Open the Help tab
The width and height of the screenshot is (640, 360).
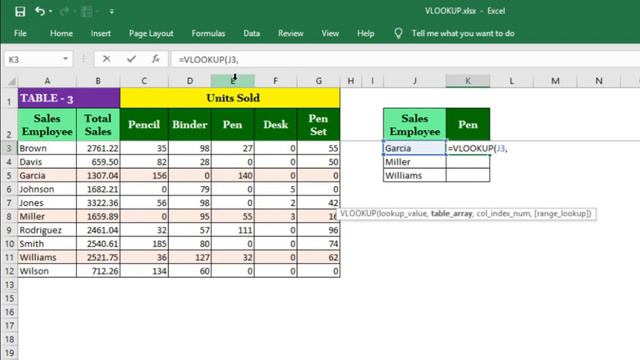pos(365,33)
